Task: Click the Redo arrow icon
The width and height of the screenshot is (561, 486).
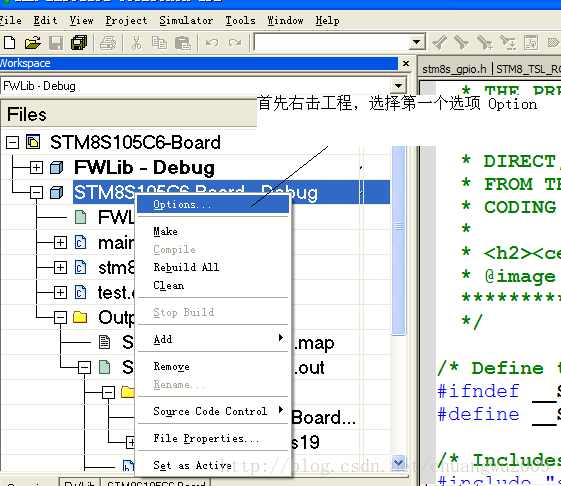Action: tap(235, 43)
